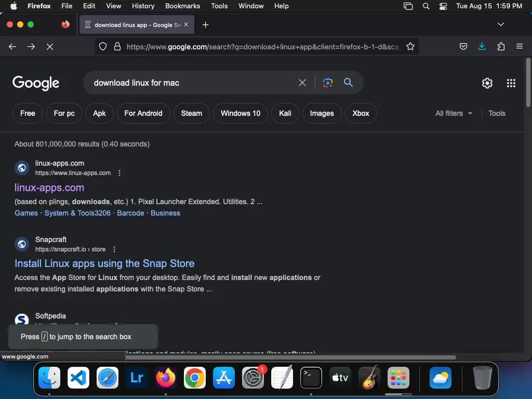The width and height of the screenshot is (532, 399).
Task: Select the Apk filter chip
Action: [99, 113]
